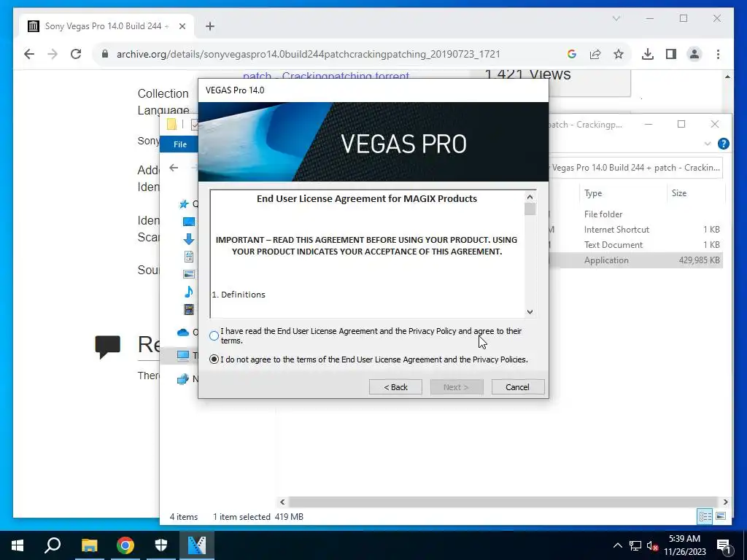Open File Explorer from the taskbar
Screen dimensions: 747x560
[89, 545]
